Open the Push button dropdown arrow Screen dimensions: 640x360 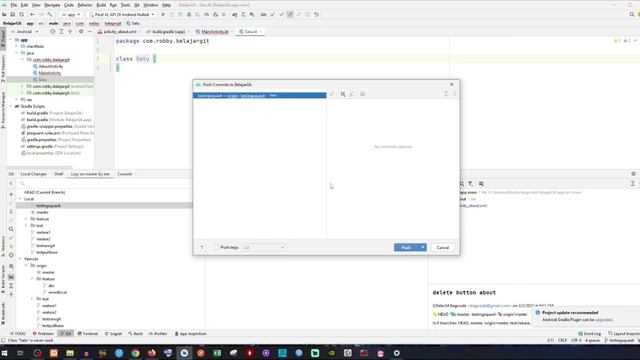(x=423, y=247)
